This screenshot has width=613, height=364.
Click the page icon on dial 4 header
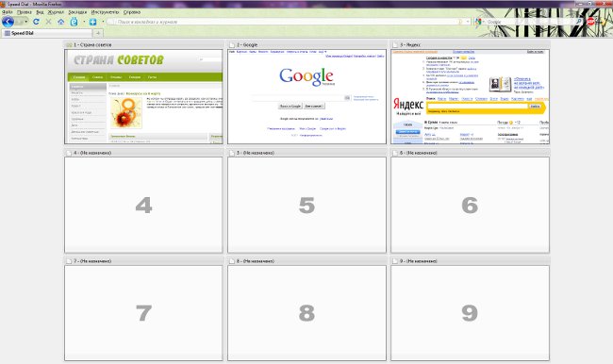pyautogui.click(x=69, y=153)
